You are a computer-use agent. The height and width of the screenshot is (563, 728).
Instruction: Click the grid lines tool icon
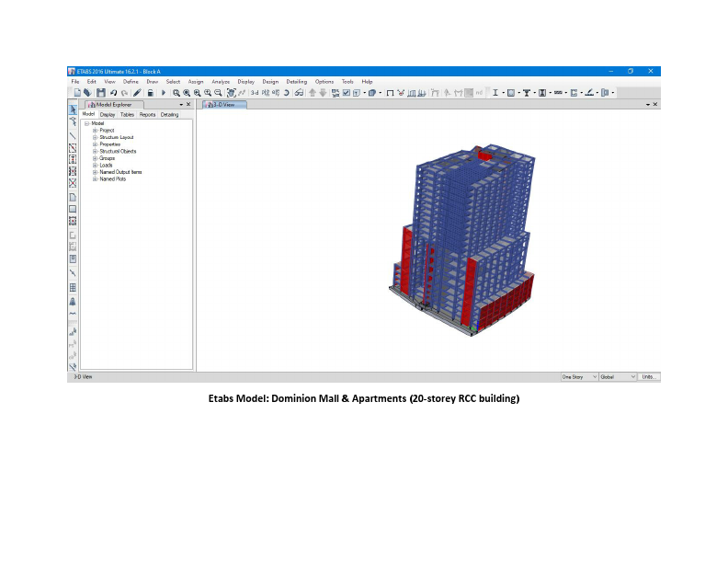(x=73, y=288)
